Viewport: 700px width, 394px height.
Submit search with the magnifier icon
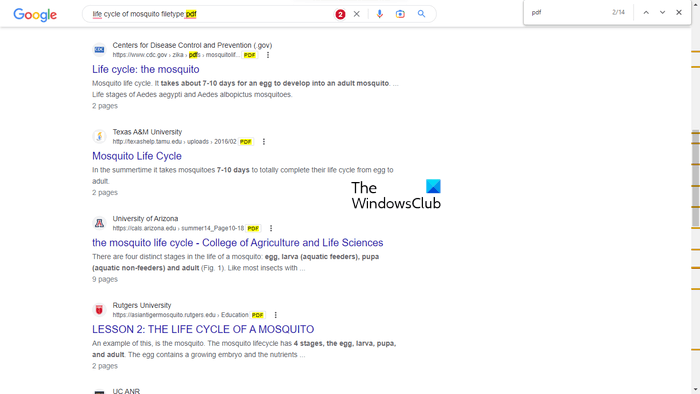(x=421, y=14)
